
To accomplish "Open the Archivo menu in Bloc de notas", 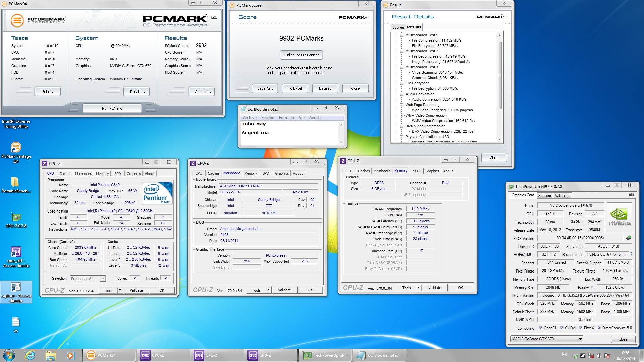I will click(250, 118).
